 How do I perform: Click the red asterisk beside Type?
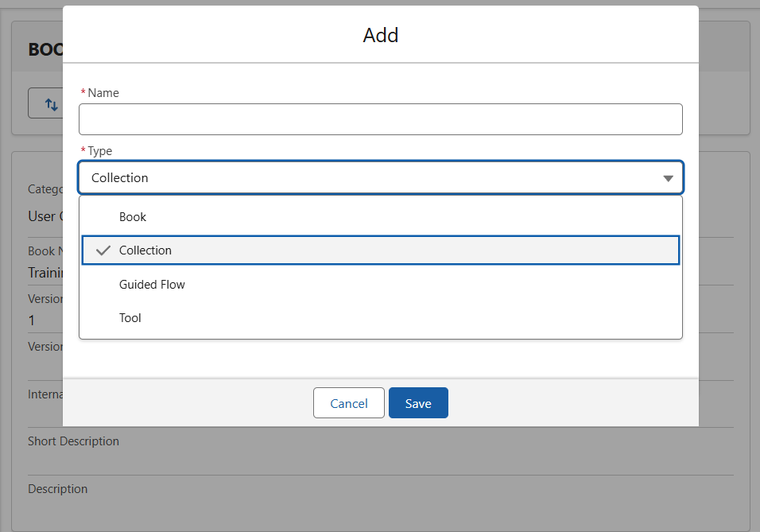pyautogui.click(x=83, y=151)
